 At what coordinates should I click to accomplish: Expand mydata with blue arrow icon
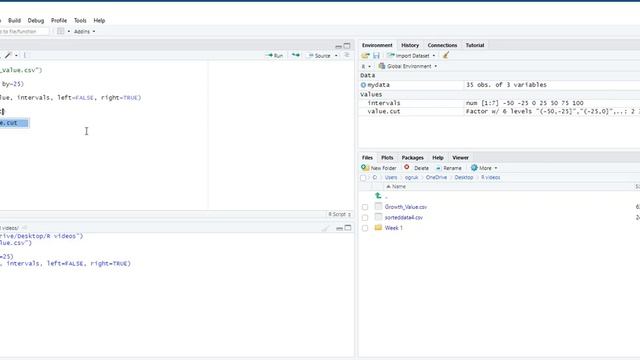click(x=363, y=85)
